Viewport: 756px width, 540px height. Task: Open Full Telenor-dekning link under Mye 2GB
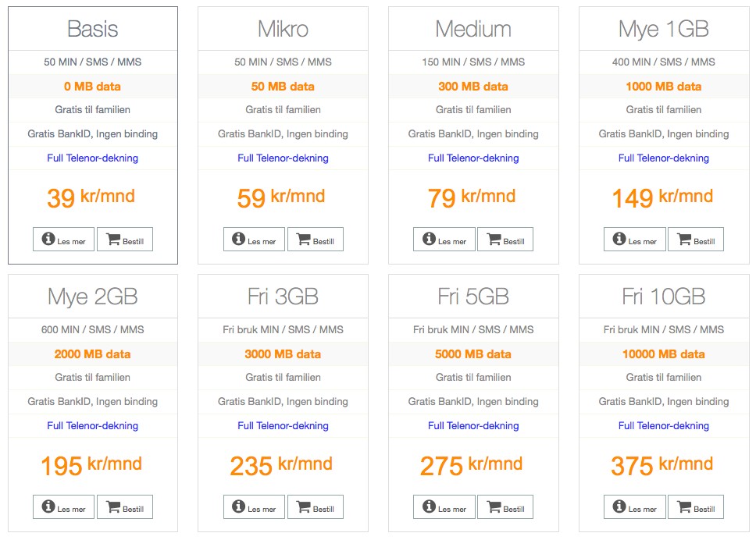93,426
